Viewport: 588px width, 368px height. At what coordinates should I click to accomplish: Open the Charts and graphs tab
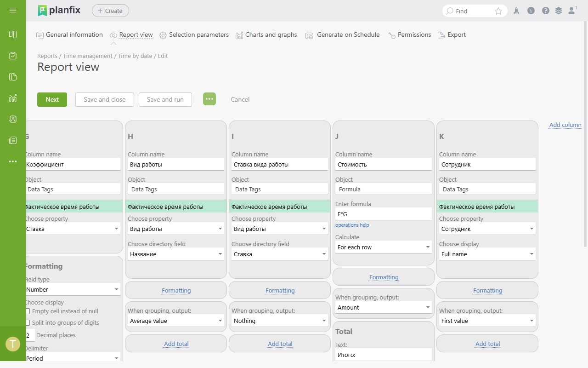pyautogui.click(x=266, y=35)
